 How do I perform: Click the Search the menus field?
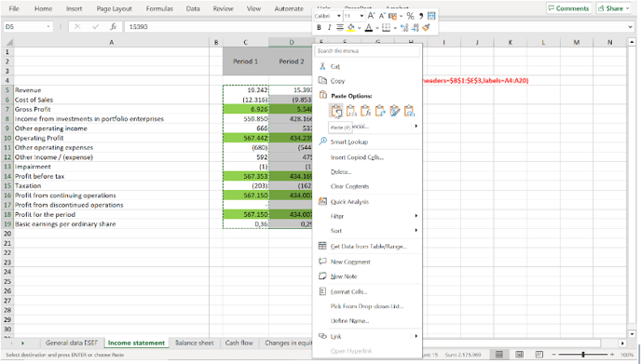367,50
